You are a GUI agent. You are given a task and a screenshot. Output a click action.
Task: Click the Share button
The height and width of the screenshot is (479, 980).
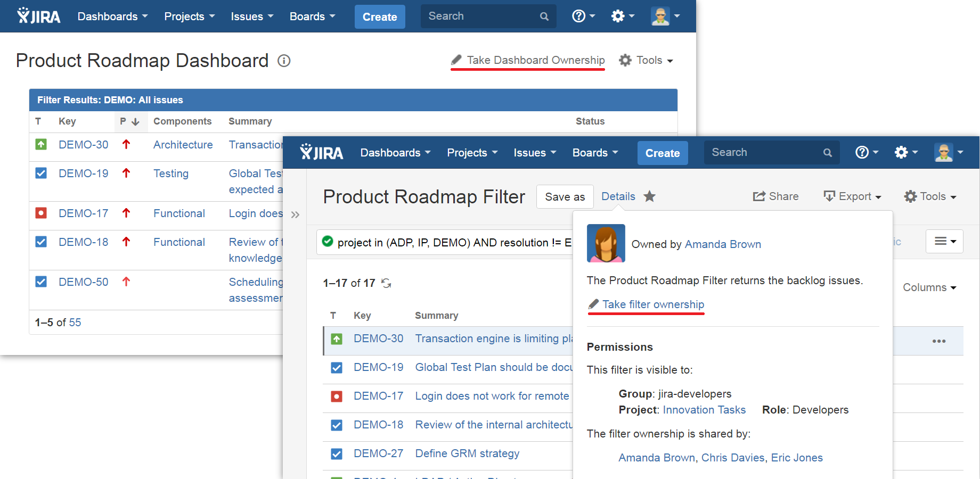(775, 196)
